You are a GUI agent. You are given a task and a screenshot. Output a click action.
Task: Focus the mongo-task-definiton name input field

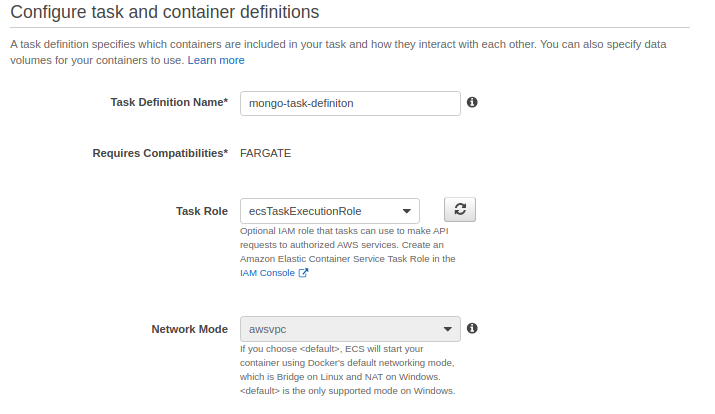click(x=350, y=103)
